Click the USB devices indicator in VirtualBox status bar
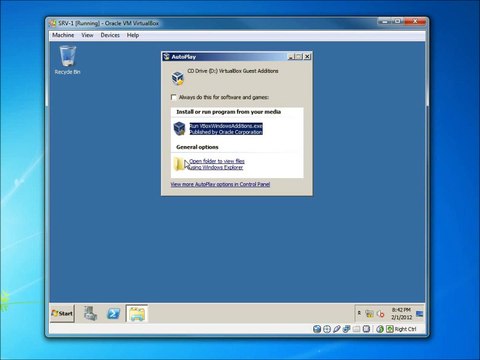The width and height of the screenshot is (480, 360). tap(337, 329)
